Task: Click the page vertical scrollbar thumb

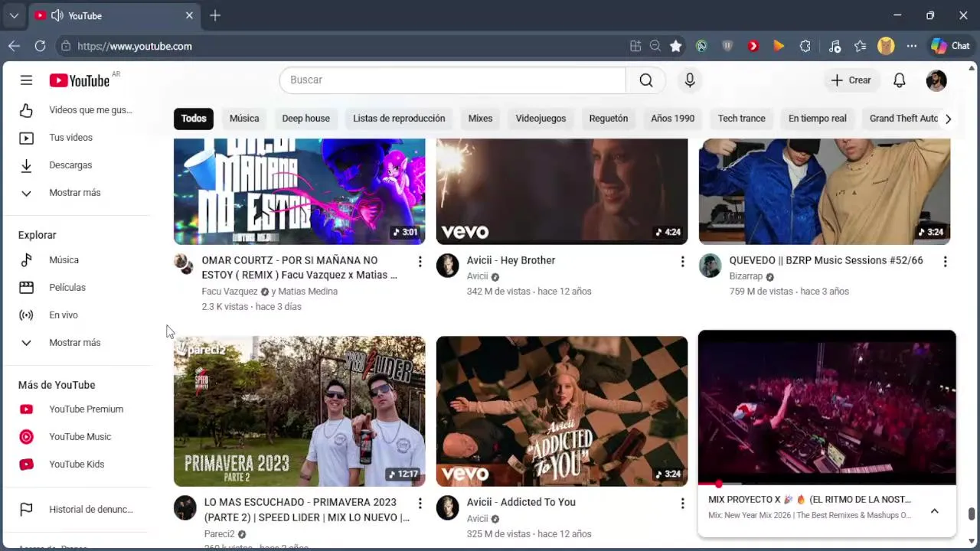Action: (972, 514)
